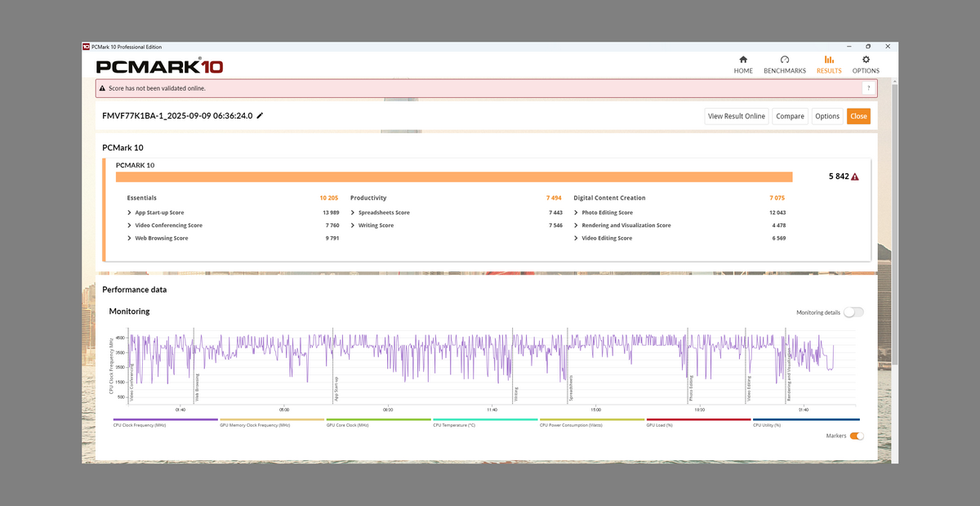Click the Web Browsing marker in chart
Image resolution: width=980 pixels, height=506 pixels.
click(194, 368)
